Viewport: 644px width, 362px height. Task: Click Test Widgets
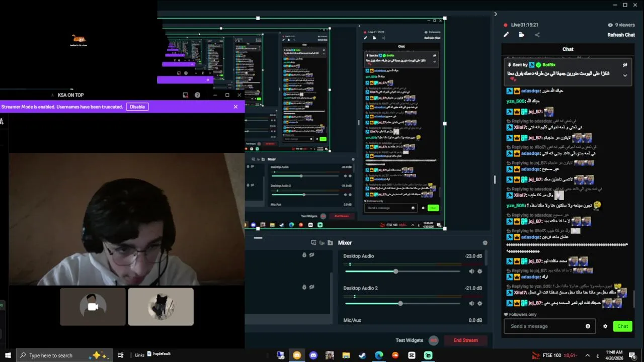(x=410, y=340)
